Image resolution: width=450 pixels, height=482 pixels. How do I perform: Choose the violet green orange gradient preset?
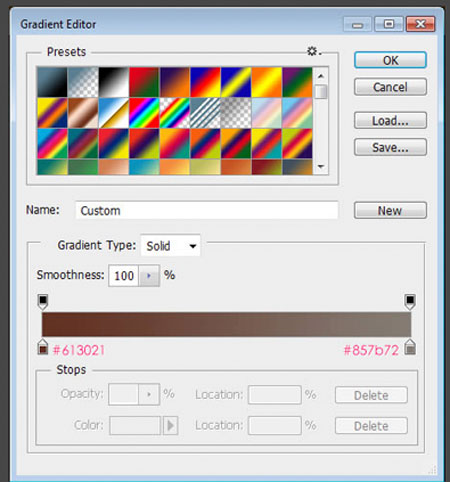[x=297, y=82]
